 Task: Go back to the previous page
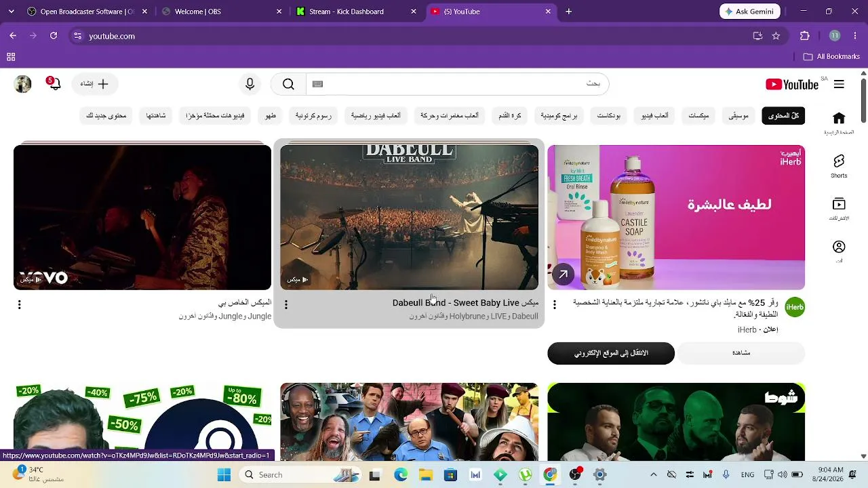coord(13,36)
